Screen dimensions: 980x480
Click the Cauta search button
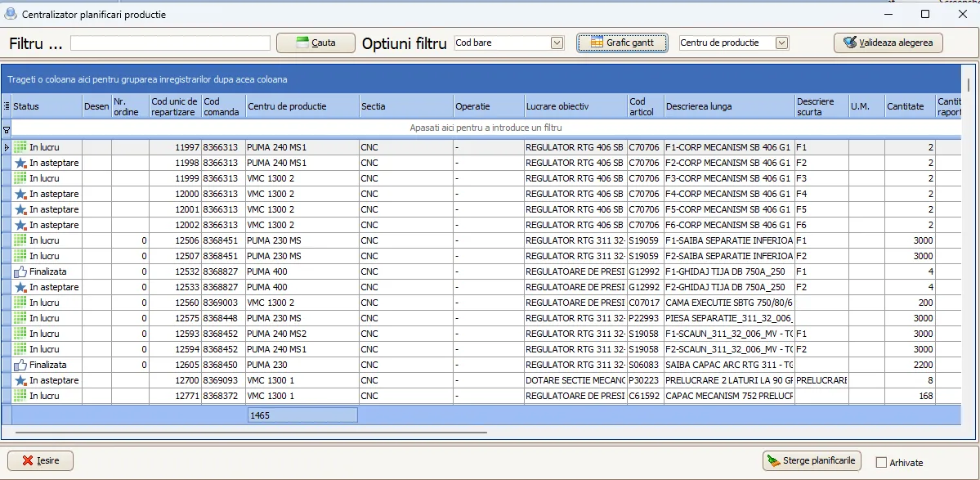click(x=316, y=43)
